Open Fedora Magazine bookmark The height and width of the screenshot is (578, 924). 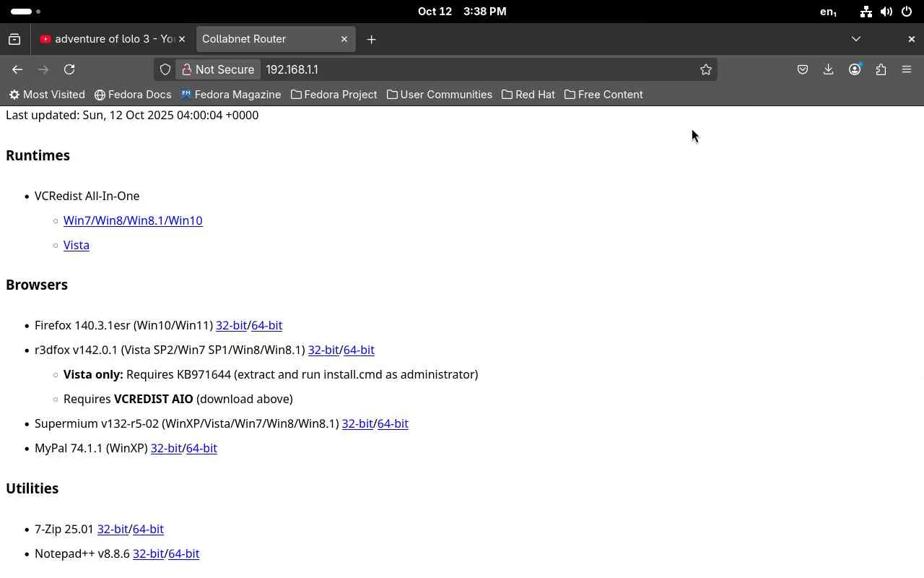coord(230,95)
